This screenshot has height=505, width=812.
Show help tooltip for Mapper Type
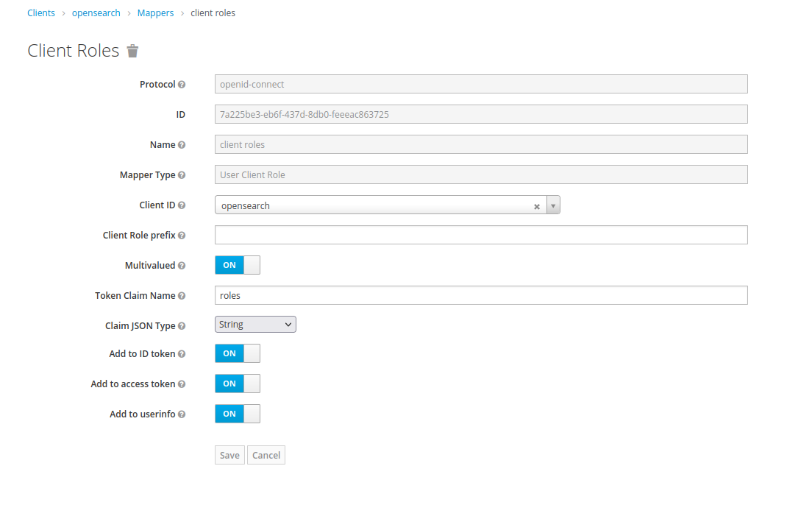pos(182,175)
